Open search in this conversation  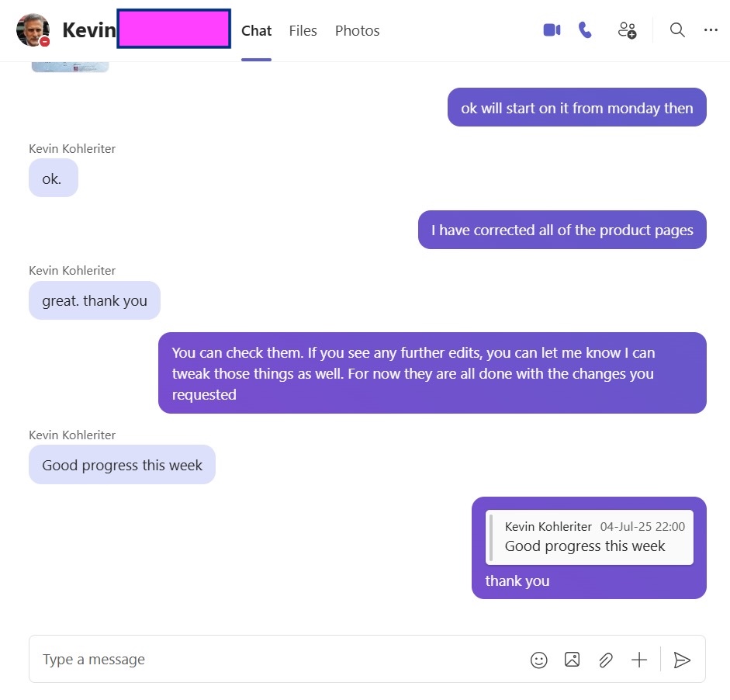click(677, 29)
